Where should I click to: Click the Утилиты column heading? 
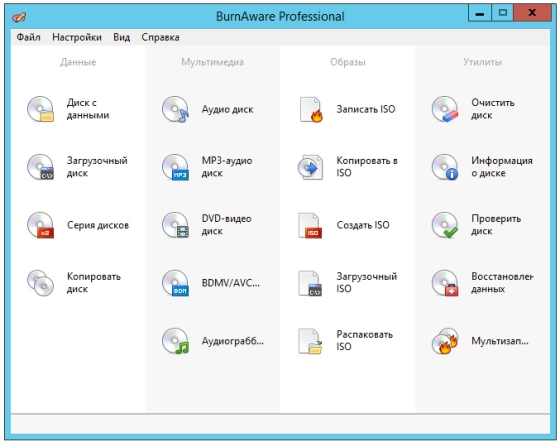click(482, 62)
